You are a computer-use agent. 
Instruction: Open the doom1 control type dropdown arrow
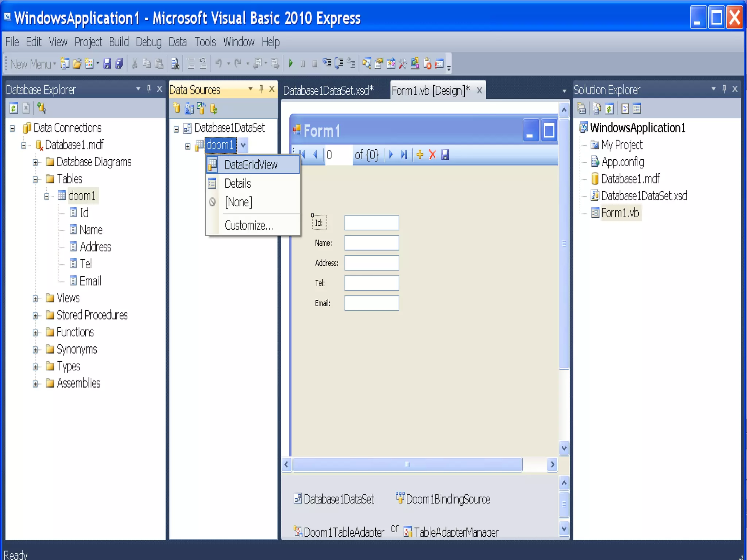click(x=243, y=145)
